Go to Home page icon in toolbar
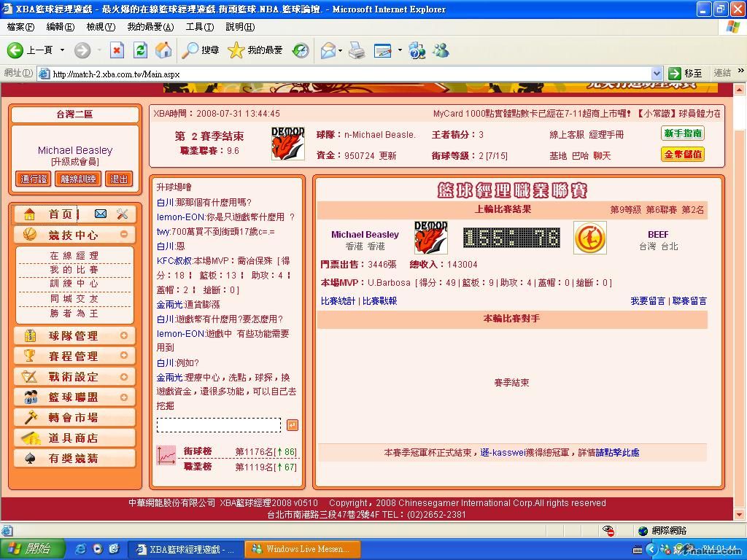The width and height of the screenshot is (747, 560). coord(163,50)
